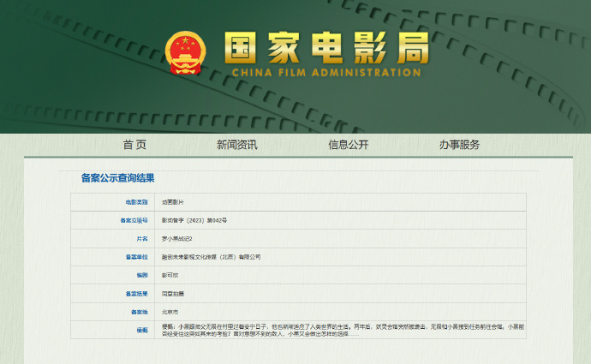Screen dimensions: 591x364
Task: Click the 国家电影局 banner title
Action: click(327, 47)
